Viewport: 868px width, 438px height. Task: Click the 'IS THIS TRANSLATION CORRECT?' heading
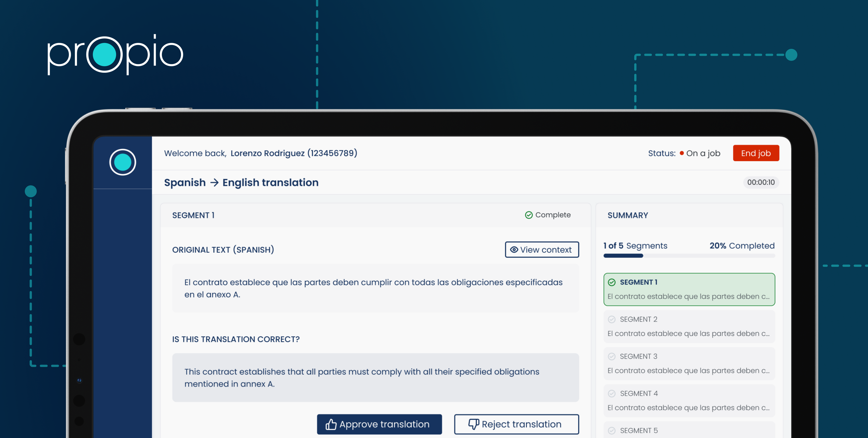(236, 339)
